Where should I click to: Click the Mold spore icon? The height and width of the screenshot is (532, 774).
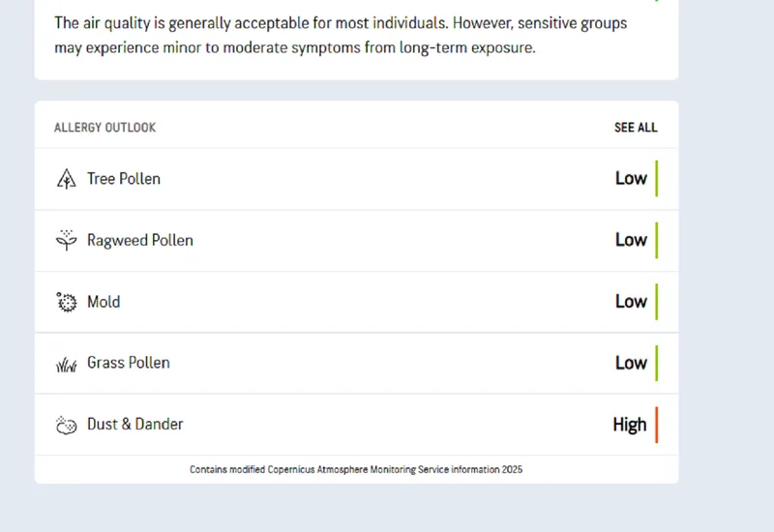tap(66, 302)
